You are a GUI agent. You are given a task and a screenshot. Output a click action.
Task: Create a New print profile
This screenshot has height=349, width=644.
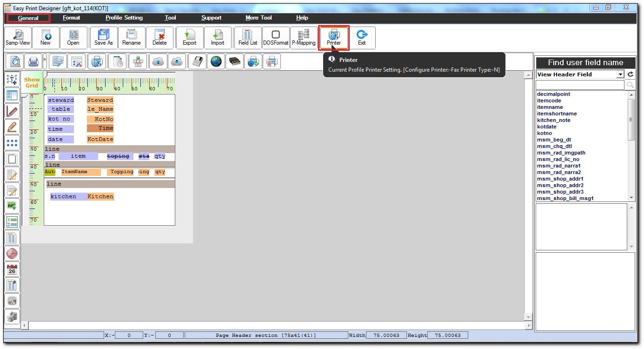pos(46,38)
